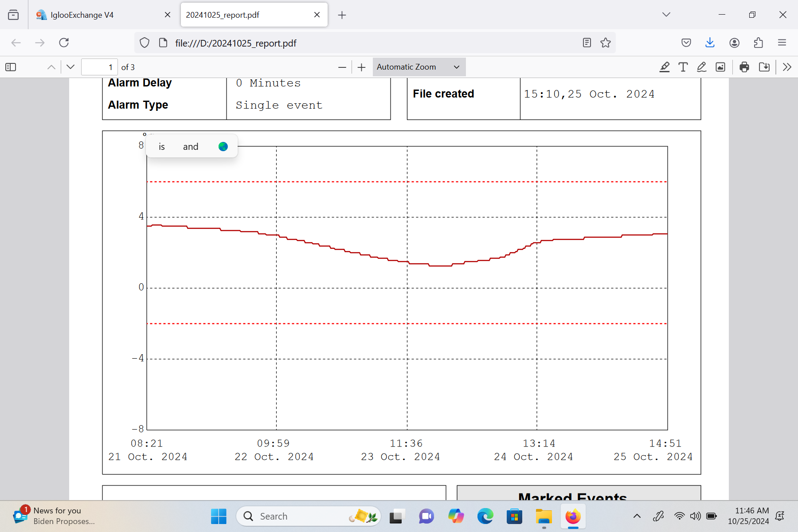Open Copilot from the taskbar
The image size is (798, 532).
pyautogui.click(x=456, y=516)
